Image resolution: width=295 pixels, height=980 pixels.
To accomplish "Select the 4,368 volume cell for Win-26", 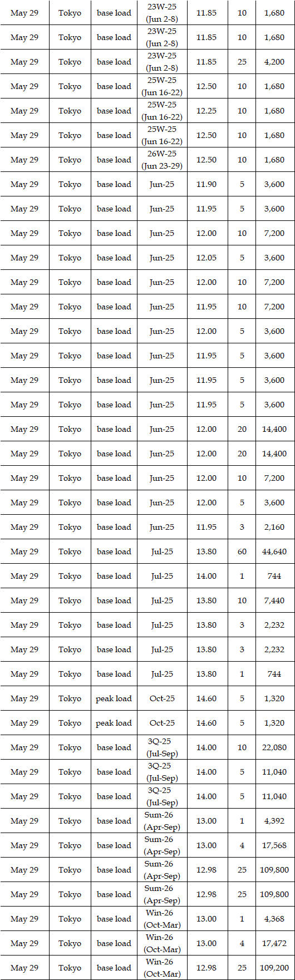I will pyautogui.click(x=274, y=919).
